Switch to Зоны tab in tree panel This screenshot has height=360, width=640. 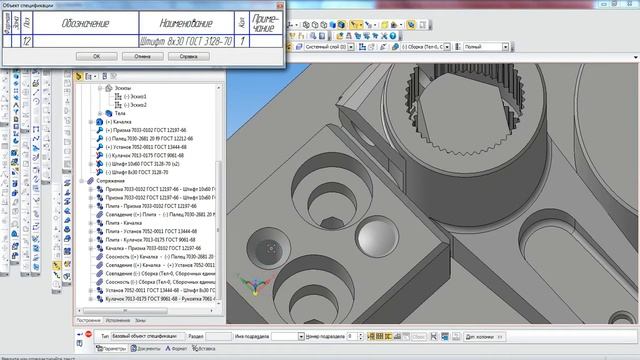pos(140,320)
